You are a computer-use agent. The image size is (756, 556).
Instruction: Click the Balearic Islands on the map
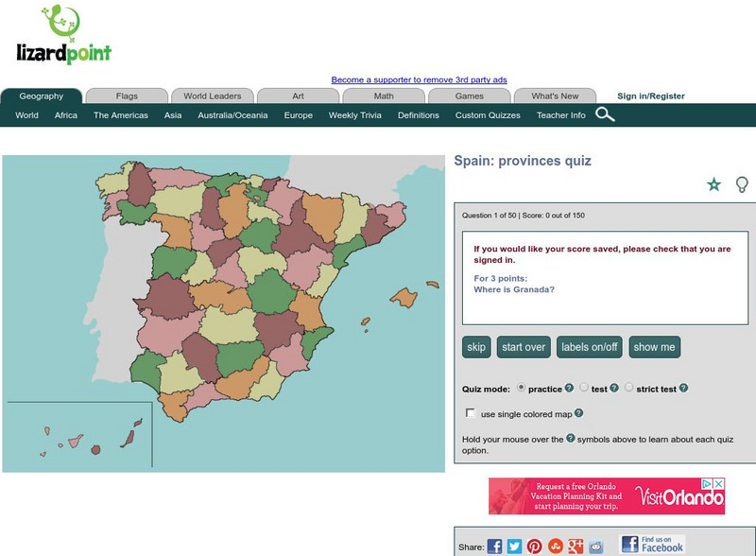coord(404,299)
